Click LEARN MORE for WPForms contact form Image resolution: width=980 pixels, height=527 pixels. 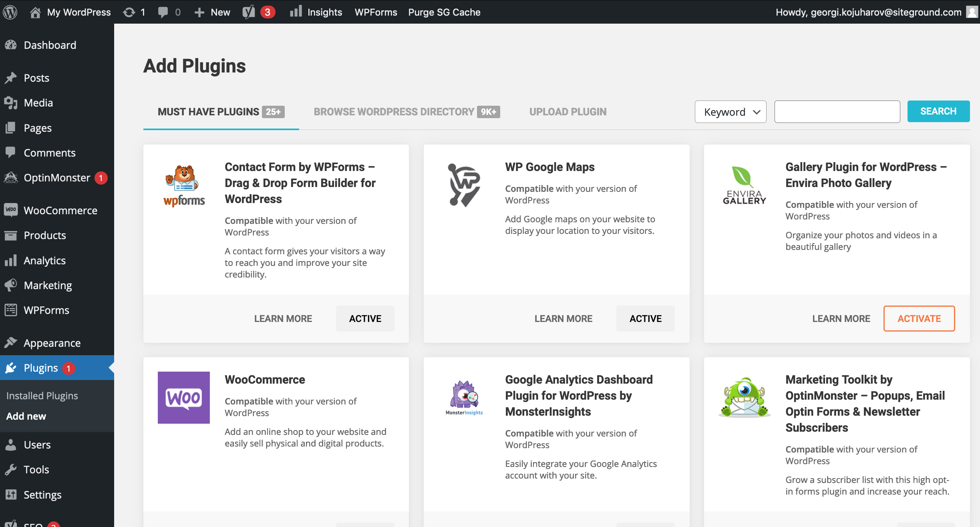pos(283,318)
